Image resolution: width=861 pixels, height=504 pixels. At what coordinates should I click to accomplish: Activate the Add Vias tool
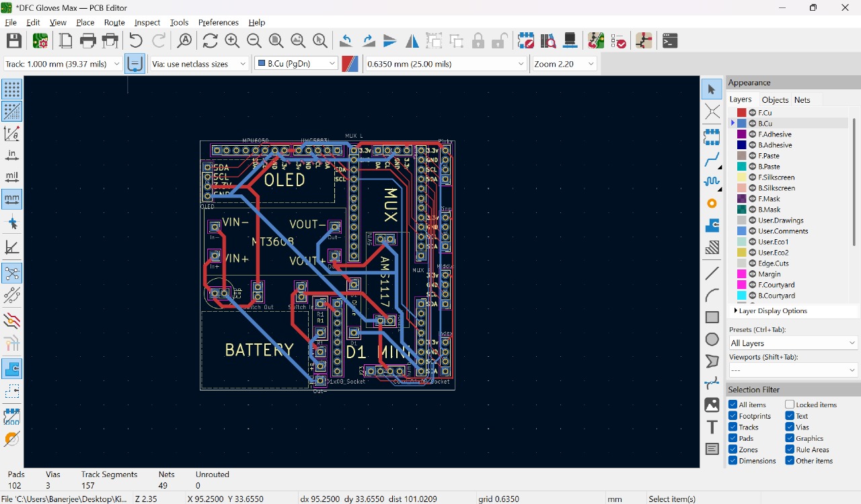[712, 204]
